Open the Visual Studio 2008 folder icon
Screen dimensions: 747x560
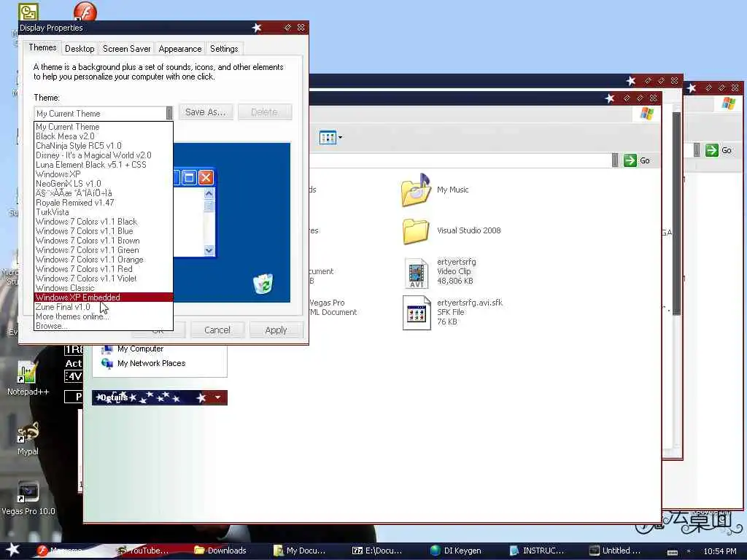point(415,231)
